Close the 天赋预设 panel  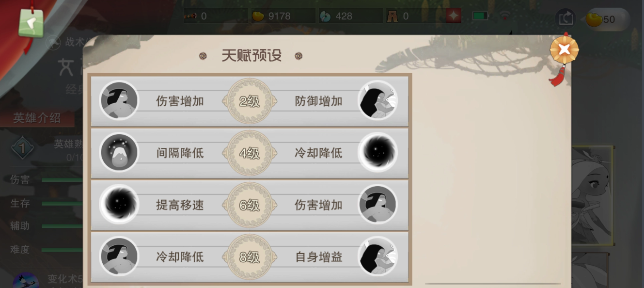564,49
